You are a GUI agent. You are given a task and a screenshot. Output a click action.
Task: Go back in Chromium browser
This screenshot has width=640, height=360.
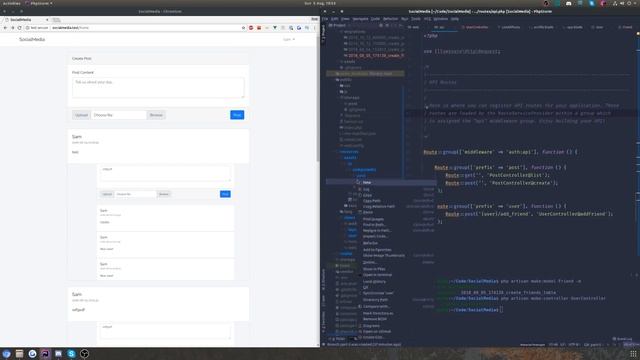click(x=5, y=28)
